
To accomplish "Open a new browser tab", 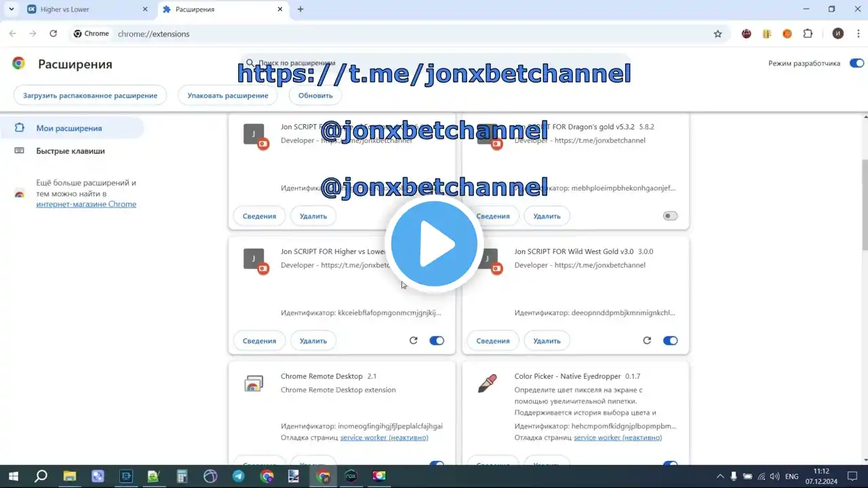I will pos(300,9).
